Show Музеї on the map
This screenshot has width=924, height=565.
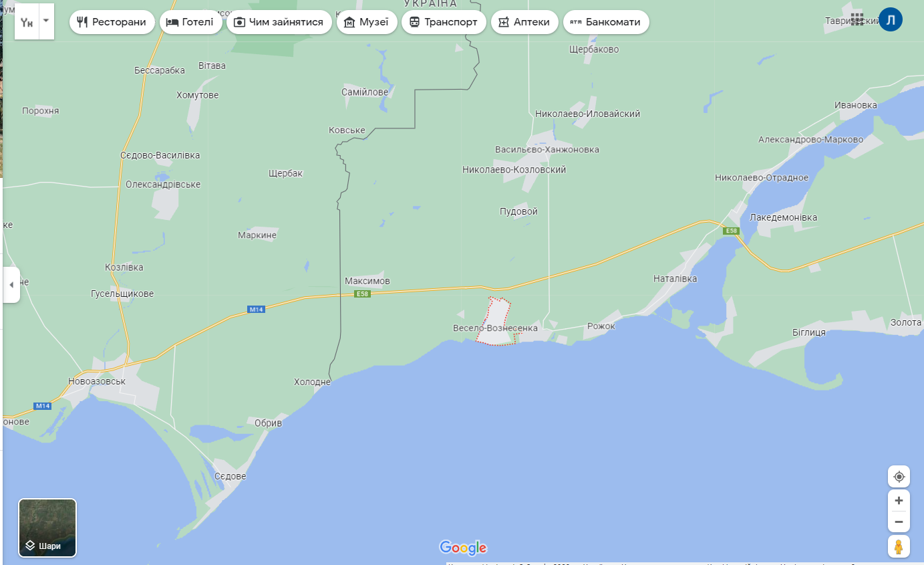pyautogui.click(x=367, y=22)
